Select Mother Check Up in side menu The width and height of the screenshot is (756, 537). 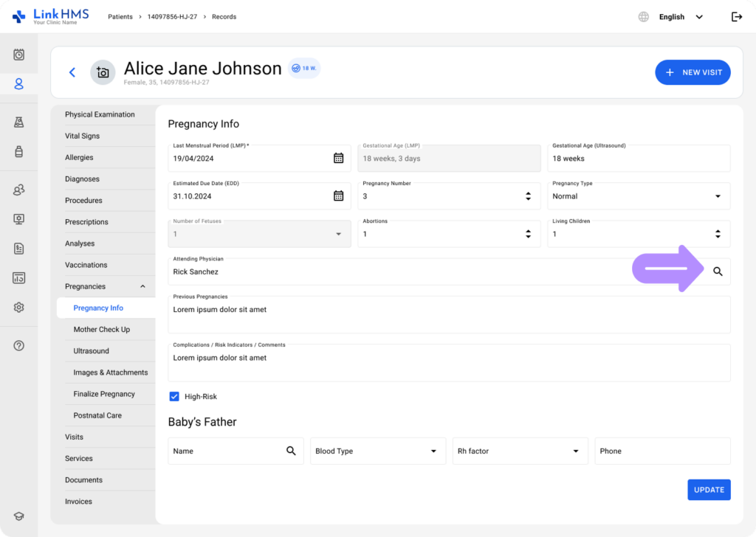pos(102,330)
